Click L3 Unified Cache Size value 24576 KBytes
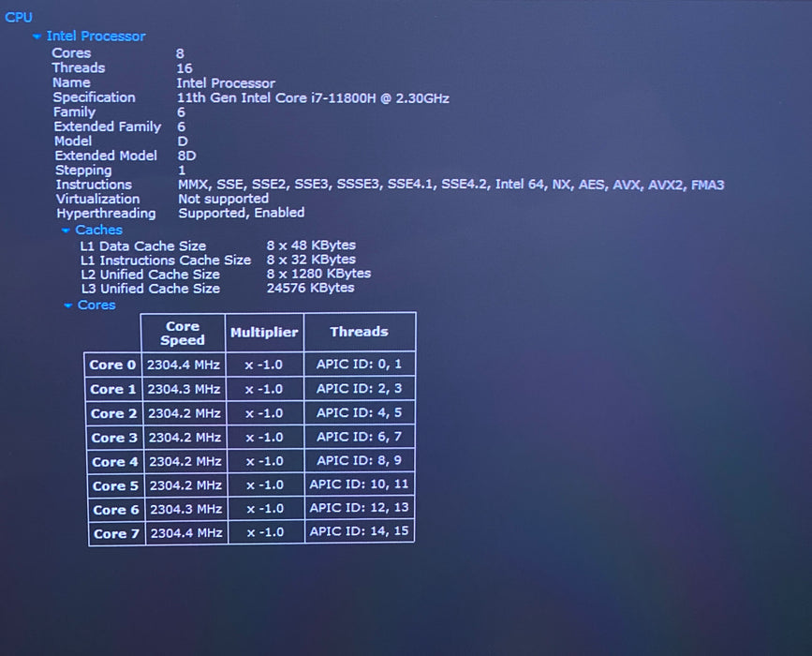This screenshot has height=656, width=812. 311,288
